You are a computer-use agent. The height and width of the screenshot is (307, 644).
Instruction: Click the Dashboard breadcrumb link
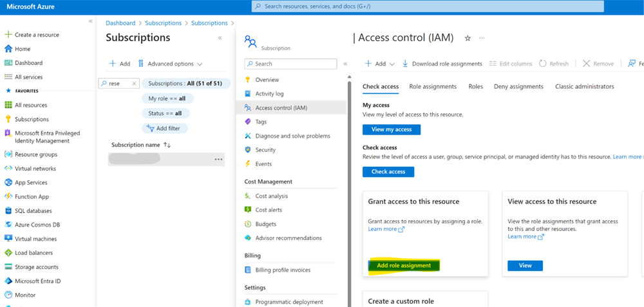pos(120,23)
